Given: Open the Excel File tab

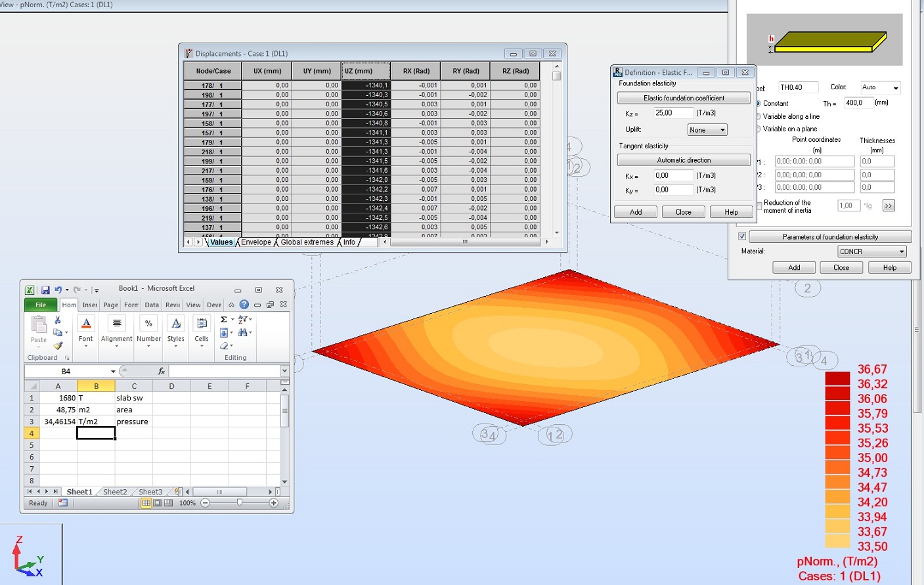Looking at the screenshot, I should pyautogui.click(x=41, y=305).
